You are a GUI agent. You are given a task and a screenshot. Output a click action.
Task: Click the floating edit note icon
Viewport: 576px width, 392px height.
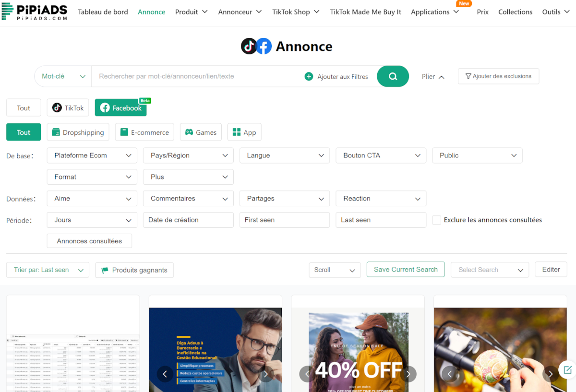567,370
